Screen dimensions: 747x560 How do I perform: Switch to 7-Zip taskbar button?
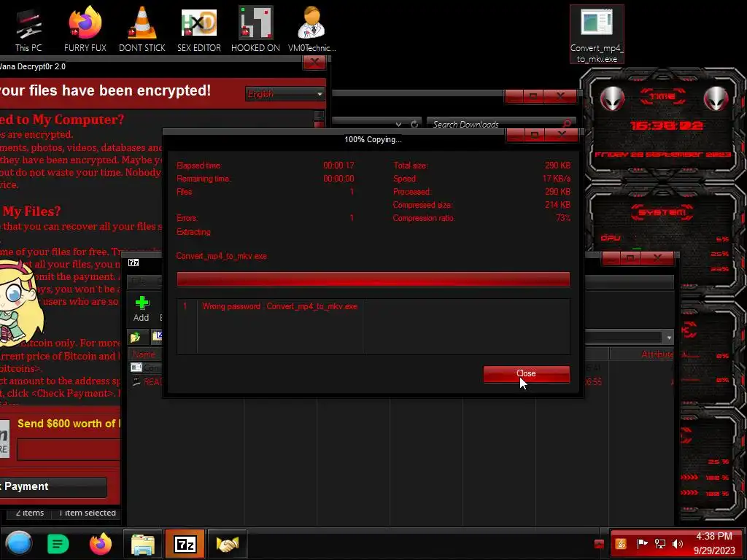[x=185, y=544]
